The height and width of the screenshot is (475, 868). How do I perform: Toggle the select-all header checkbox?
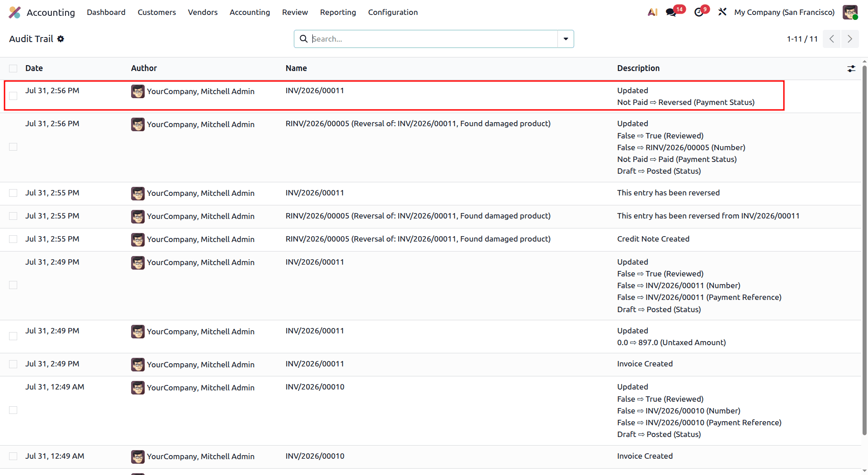point(13,68)
